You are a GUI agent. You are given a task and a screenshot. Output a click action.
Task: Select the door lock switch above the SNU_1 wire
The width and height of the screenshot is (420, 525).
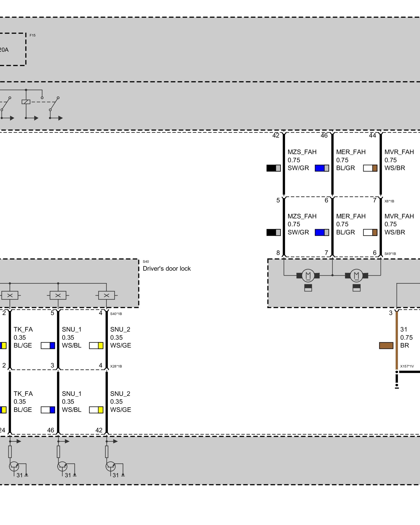click(58, 295)
